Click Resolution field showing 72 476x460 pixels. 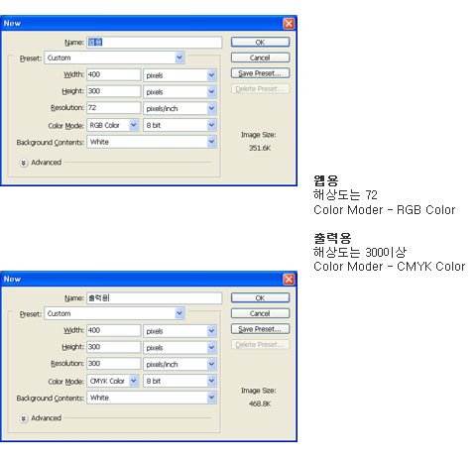pos(114,108)
